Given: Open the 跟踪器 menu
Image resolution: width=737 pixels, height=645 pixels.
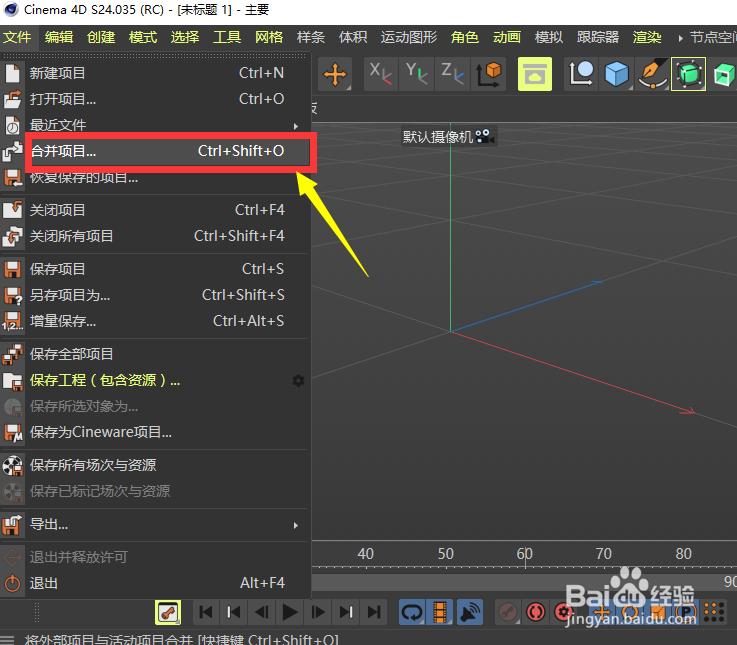Looking at the screenshot, I should coord(598,37).
